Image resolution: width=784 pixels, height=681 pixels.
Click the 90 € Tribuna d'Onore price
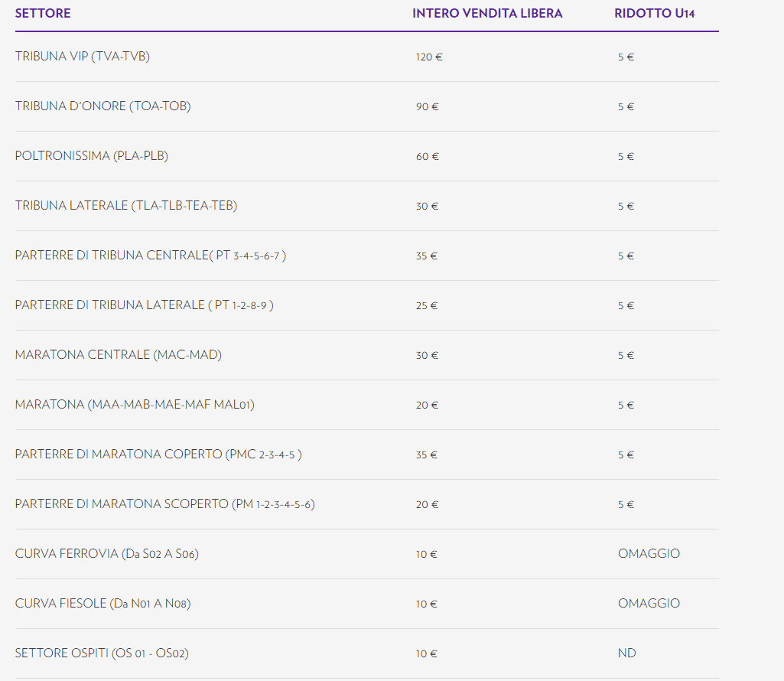click(x=427, y=107)
